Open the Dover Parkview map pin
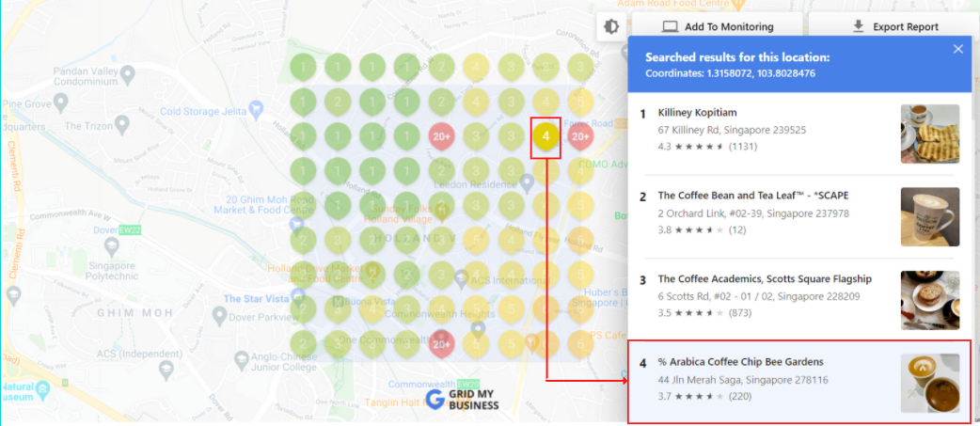The image size is (980, 426). point(219,318)
